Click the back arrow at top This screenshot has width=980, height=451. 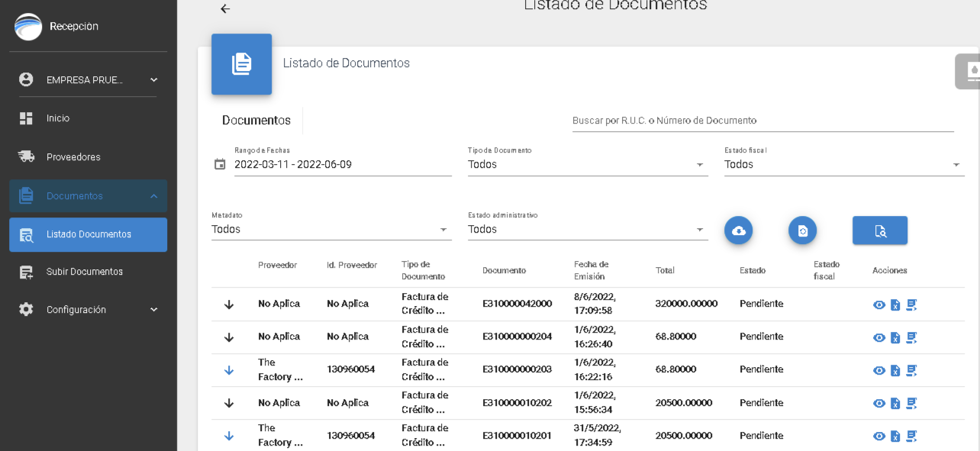point(225,9)
